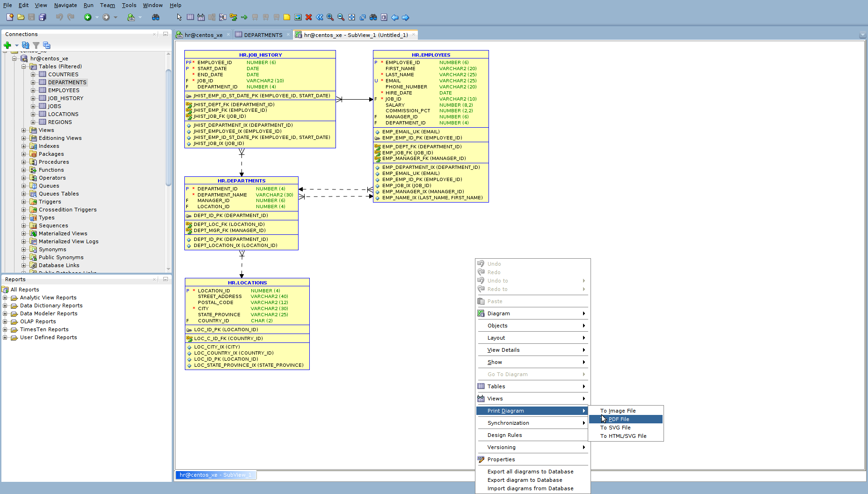Expand Data Dictionary Reports node
The width and height of the screenshot is (868, 494).
tap(5, 305)
